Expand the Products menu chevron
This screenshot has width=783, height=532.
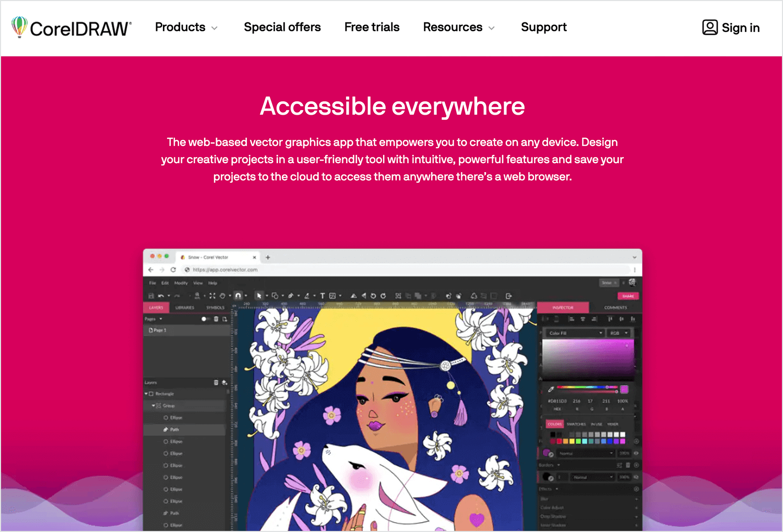tap(214, 28)
